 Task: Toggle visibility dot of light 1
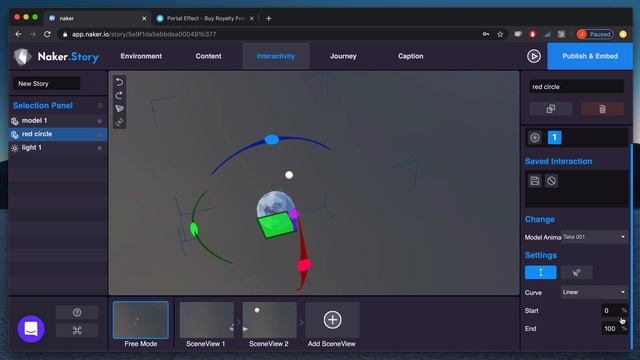[x=100, y=148]
